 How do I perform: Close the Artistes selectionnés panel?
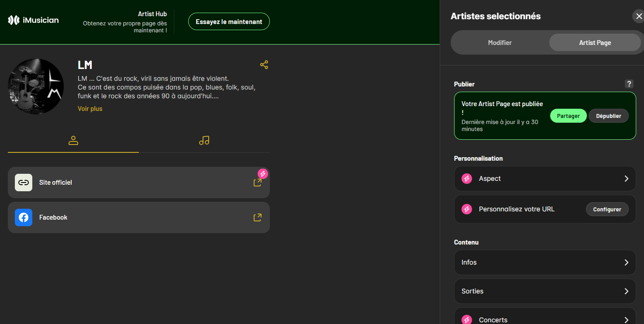click(639, 17)
